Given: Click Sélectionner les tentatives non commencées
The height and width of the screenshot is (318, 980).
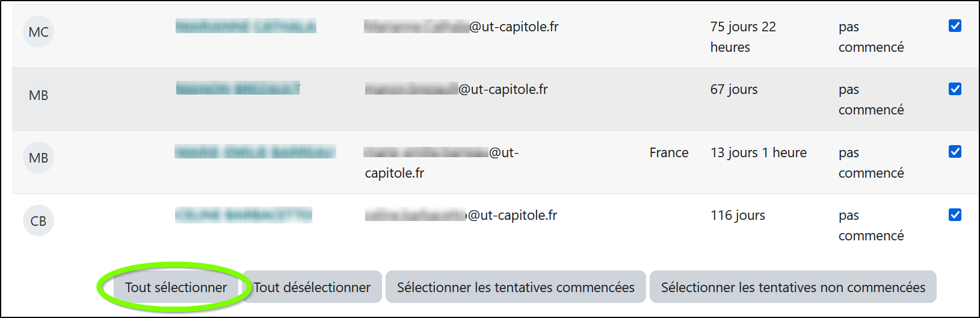Looking at the screenshot, I should tap(793, 287).
